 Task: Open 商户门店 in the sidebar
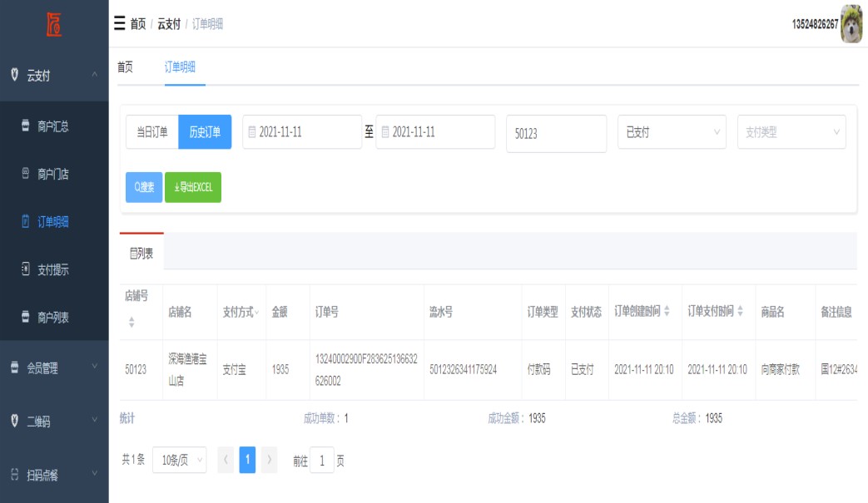point(52,175)
